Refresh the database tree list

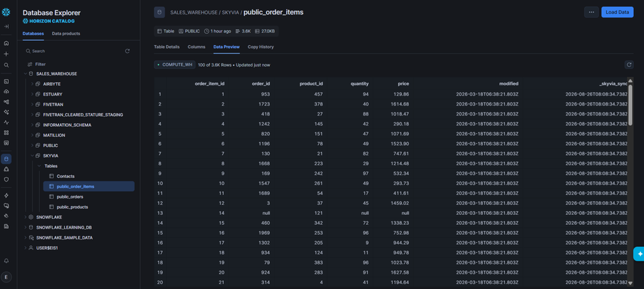127,51
